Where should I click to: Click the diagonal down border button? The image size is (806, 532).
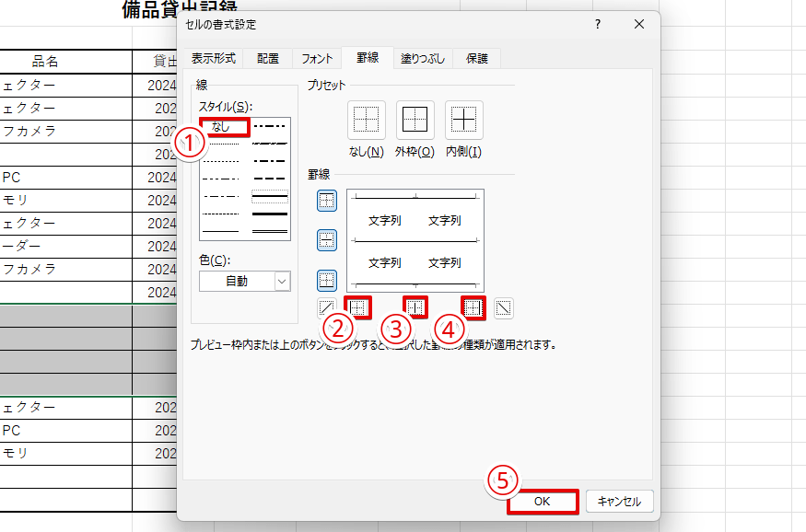click(x=503, y=308)
